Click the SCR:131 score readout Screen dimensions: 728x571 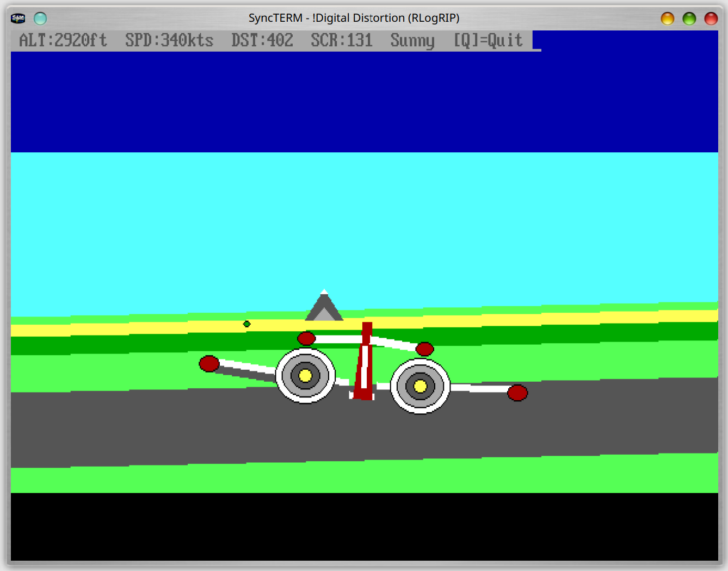[341, 40]
